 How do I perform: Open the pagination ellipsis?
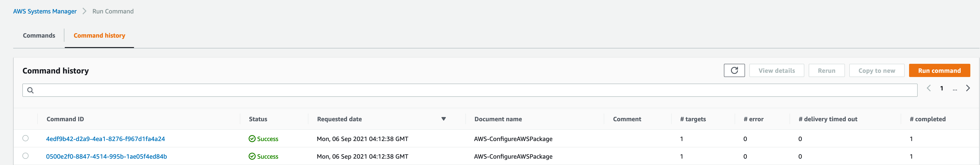pos(955,89)
